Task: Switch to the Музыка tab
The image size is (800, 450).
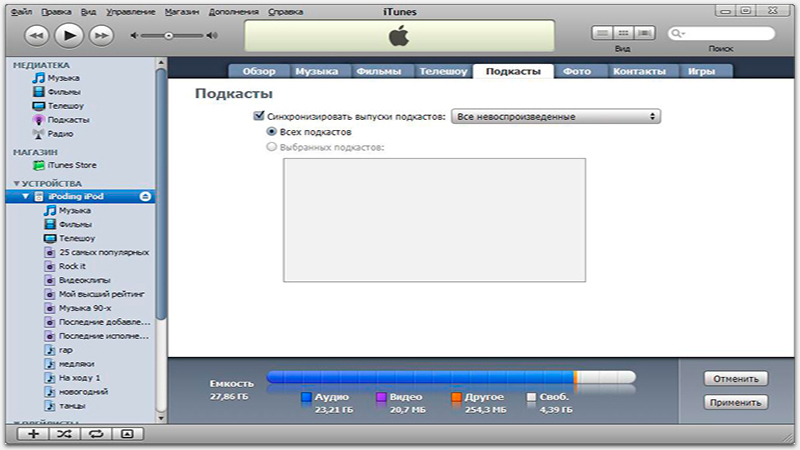Action: 316,71
